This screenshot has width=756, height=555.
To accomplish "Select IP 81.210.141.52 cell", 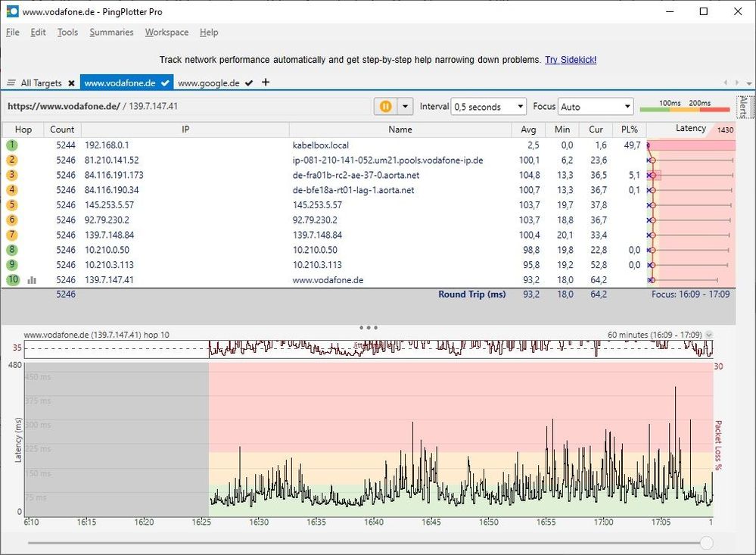I will (x=111, y=161).
